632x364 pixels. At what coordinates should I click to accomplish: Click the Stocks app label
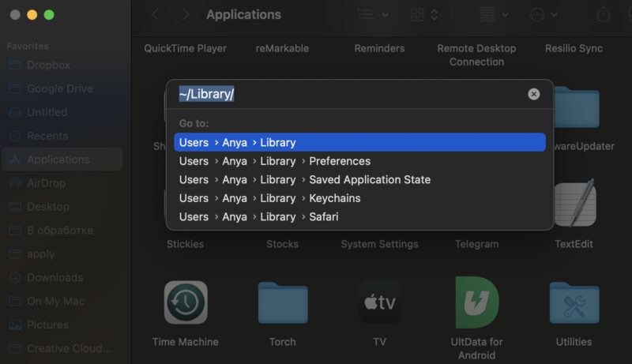tap(282, 244)
